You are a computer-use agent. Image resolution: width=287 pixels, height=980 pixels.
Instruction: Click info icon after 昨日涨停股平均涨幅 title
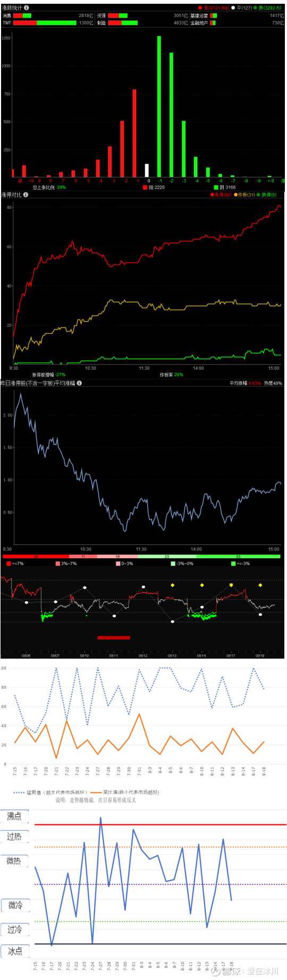click(79, 382)
